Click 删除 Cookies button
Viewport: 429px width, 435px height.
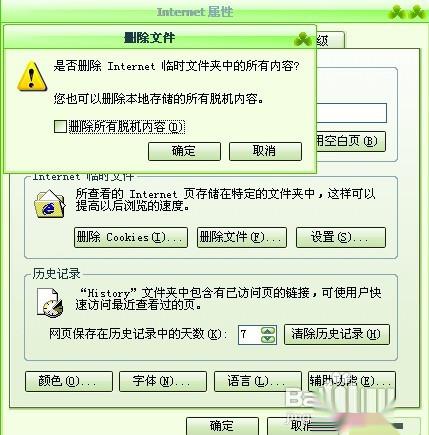coord(131,237)
